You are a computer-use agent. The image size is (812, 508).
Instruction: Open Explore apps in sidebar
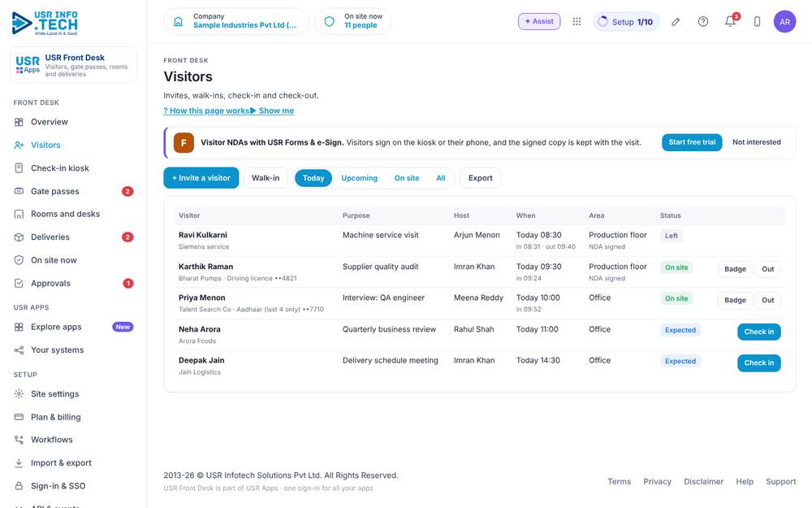click(x=74, y=327)
